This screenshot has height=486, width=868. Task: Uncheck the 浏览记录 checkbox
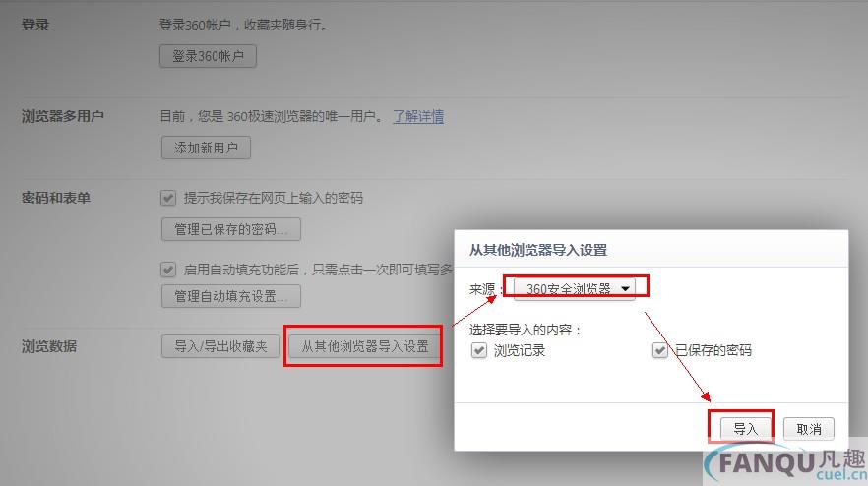479,350
